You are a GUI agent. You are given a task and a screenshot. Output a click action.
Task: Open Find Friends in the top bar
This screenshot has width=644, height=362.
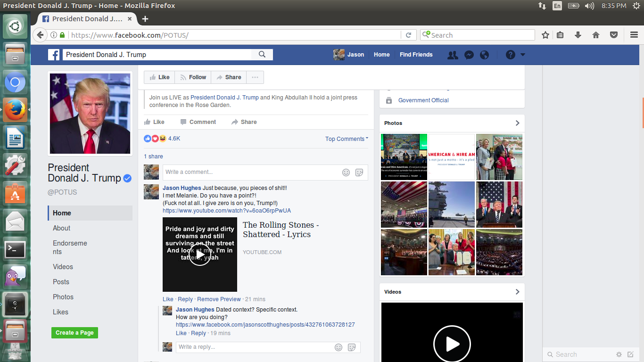416,55
